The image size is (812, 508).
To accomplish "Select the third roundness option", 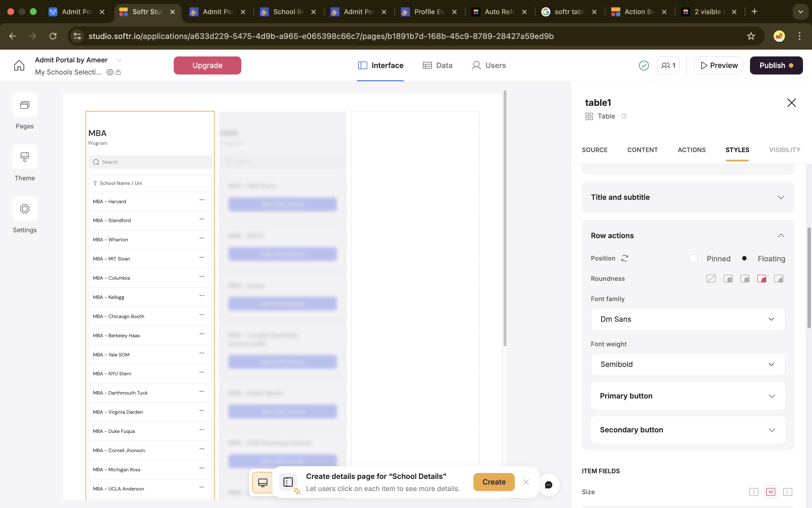I will [x=745, y=279].
